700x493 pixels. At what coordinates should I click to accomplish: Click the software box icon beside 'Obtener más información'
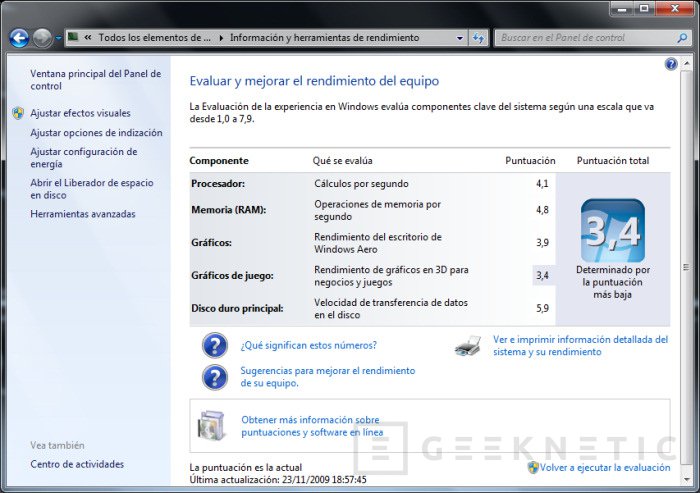coord(211,425)
